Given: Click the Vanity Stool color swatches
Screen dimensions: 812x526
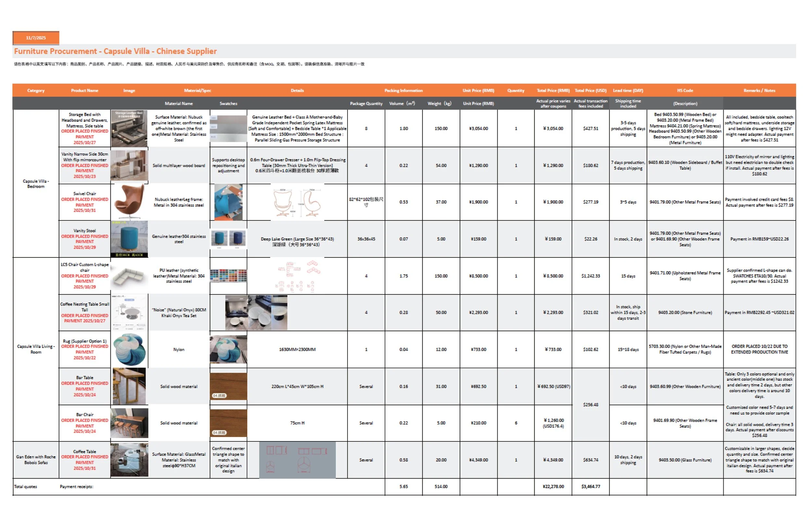Looking at the screenshot, I should pos(228,239).
